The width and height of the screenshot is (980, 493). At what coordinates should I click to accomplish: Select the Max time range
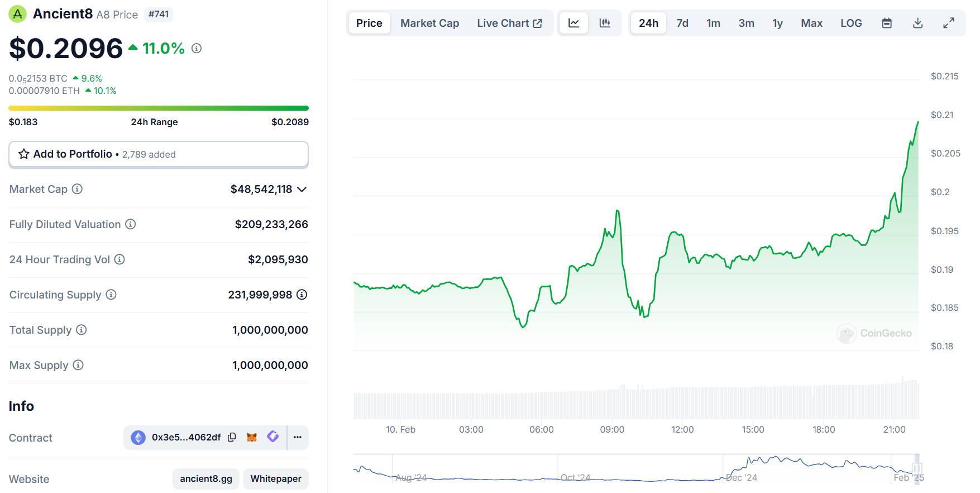click(812, 23)
